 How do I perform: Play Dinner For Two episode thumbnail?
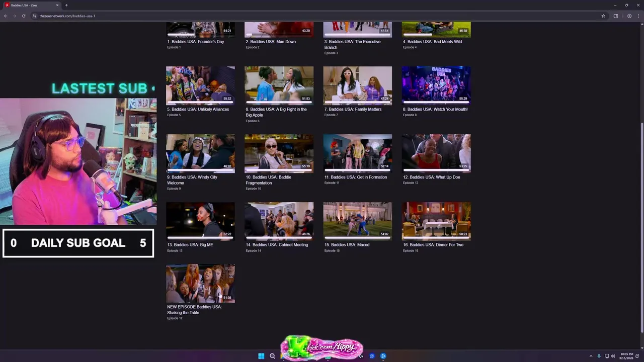(436, 221)
